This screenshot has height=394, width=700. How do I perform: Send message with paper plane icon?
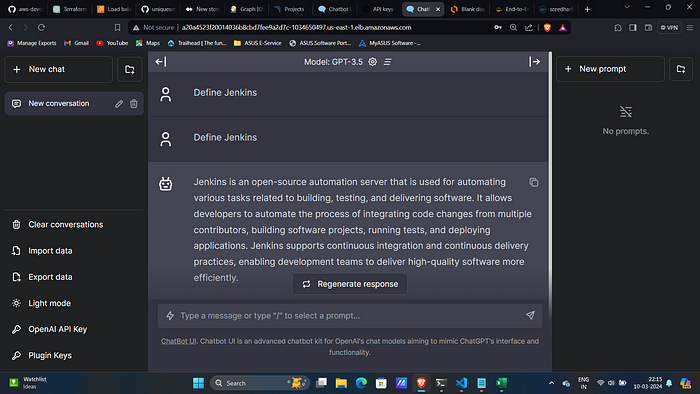click(x=530, y=315)
